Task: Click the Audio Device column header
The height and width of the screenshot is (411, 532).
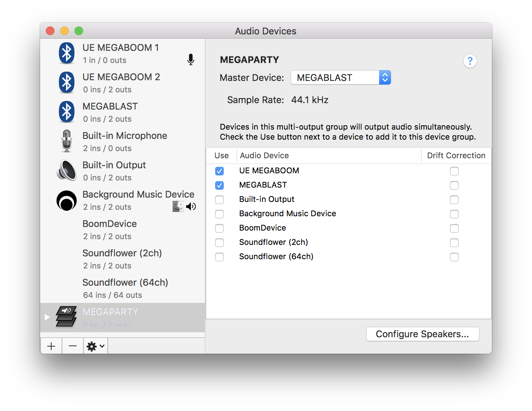Action: point(329,156)
